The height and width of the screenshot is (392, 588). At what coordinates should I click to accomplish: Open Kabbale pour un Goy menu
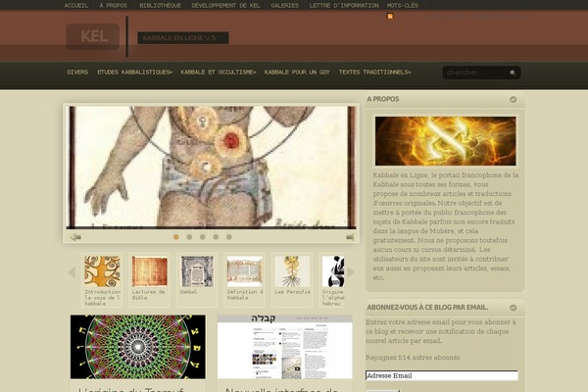point(297,72)
